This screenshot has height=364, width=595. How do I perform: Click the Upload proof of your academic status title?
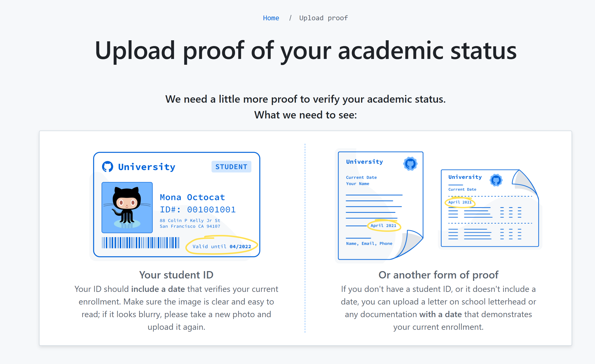(x=306, y=51)
